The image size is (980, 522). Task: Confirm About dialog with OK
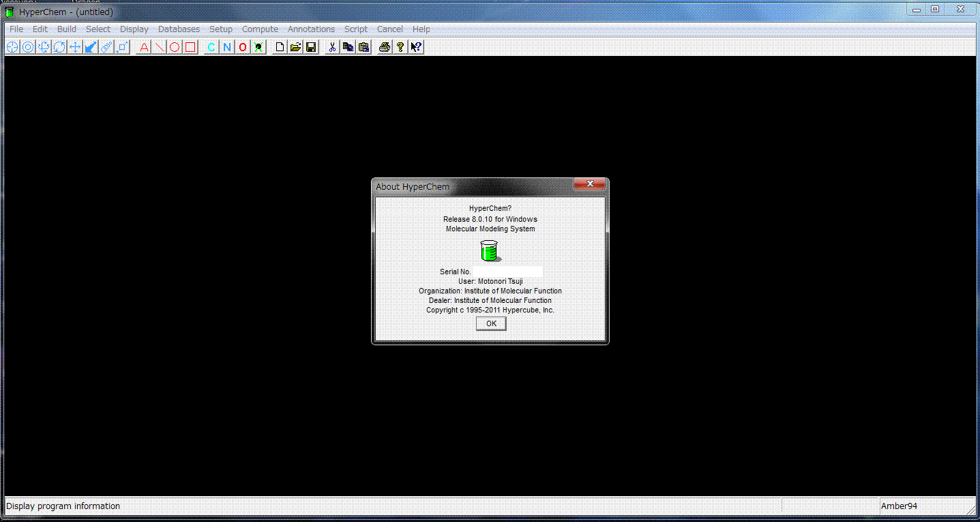point(491,323)
